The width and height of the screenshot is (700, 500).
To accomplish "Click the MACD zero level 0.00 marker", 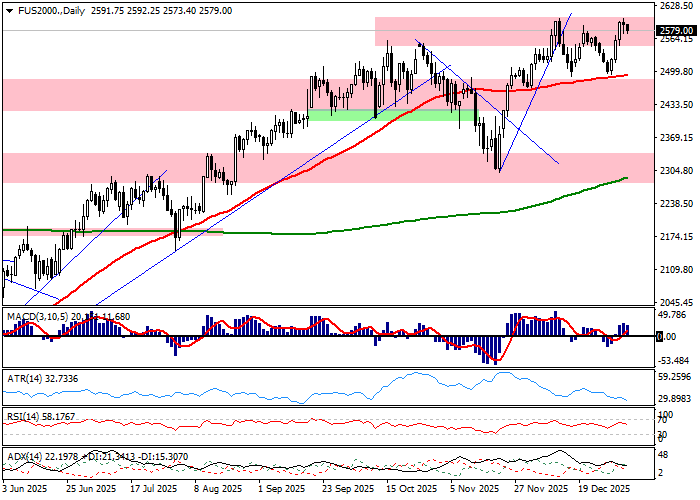I will pos(659,337).
